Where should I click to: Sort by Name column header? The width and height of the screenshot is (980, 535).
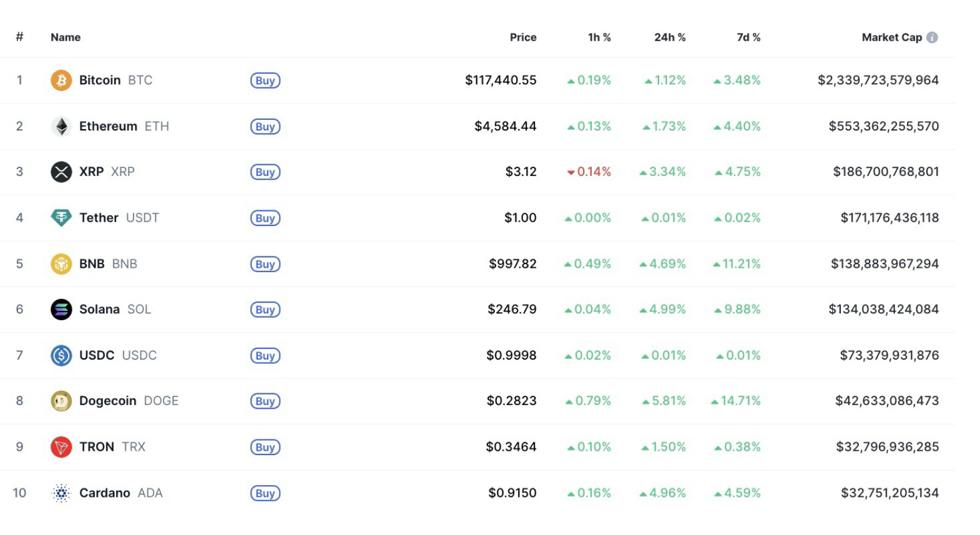click(66, 37)
